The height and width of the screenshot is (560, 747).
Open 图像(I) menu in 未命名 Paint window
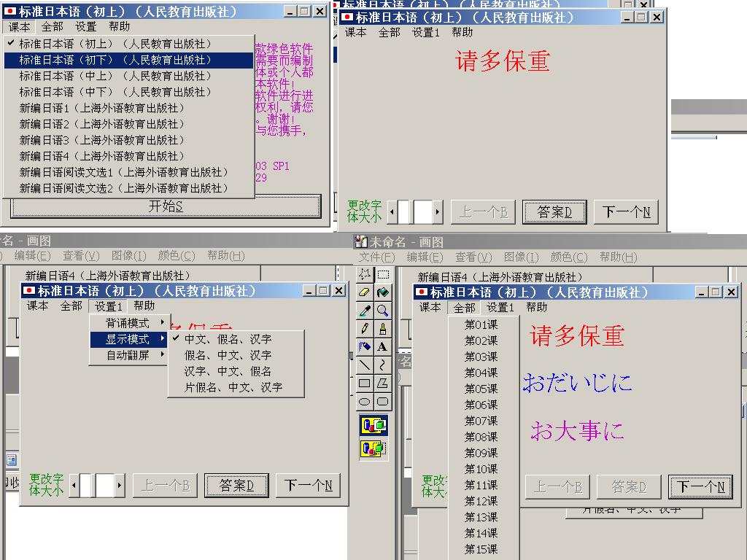coord(521,257)
